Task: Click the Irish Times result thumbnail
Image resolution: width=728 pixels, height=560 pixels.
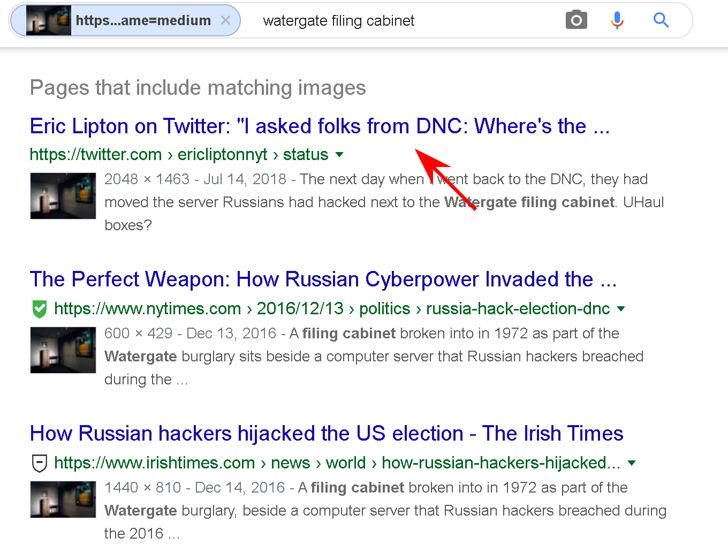Action: (x=63, y=500)
